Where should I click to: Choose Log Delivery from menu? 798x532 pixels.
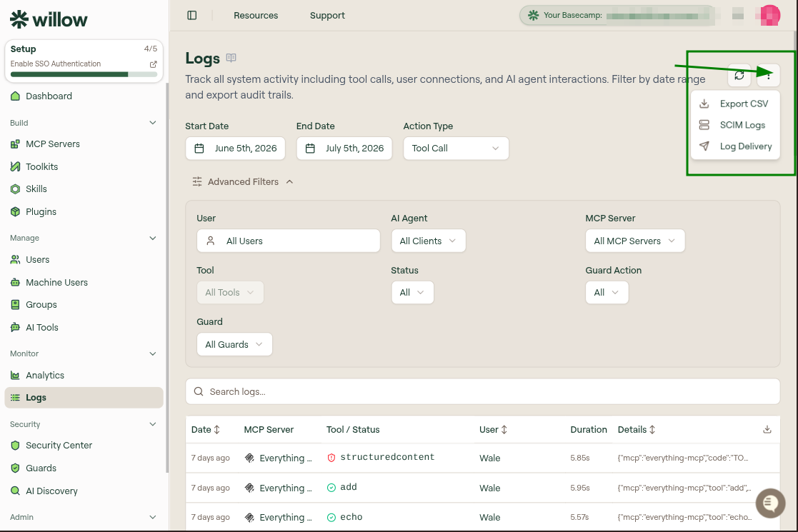(x=735, y=146)
